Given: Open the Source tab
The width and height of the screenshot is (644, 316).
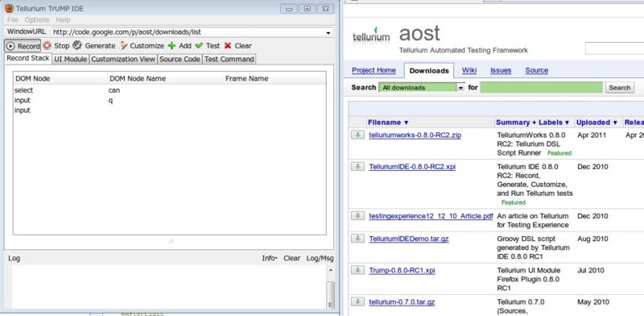Looking at the screenshot, I should (536, 70).
